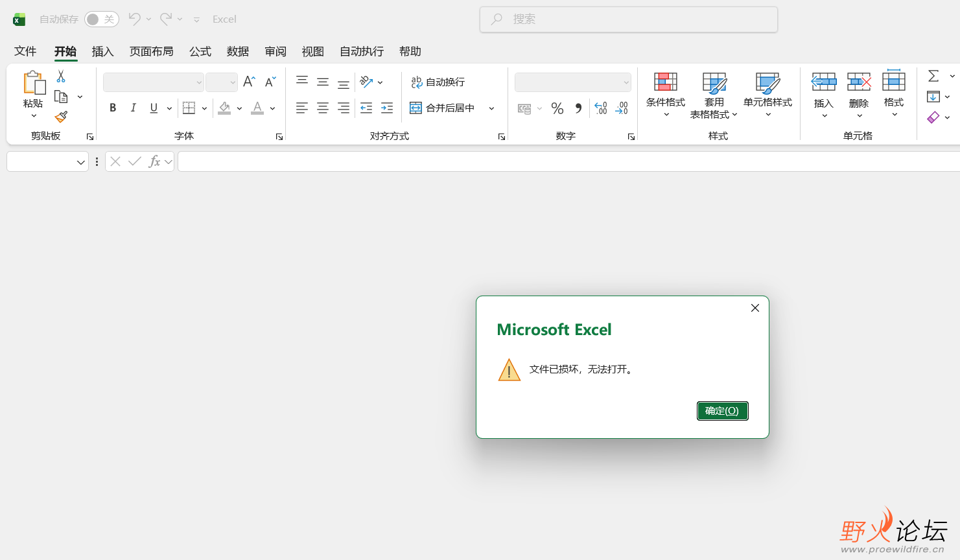Screen dimensions: 960x560
Task: Click the 确定(O) OK button
Action: pos(722,411)
